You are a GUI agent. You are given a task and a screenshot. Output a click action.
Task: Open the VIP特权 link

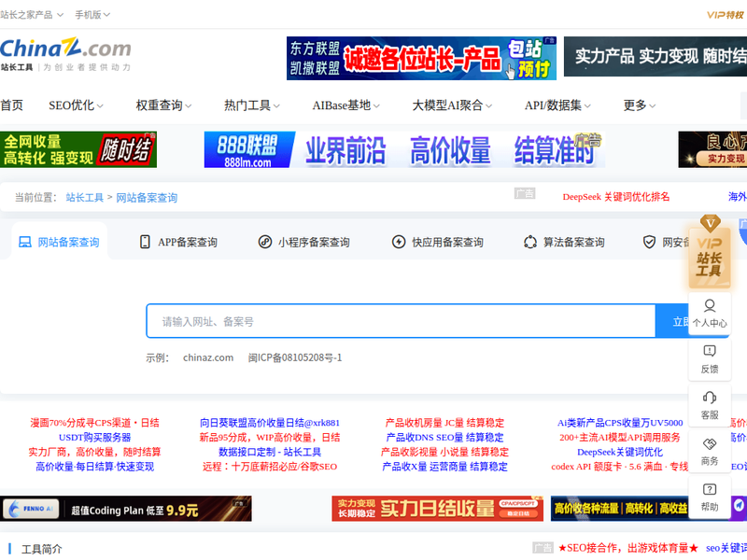[x=726, y=15]
